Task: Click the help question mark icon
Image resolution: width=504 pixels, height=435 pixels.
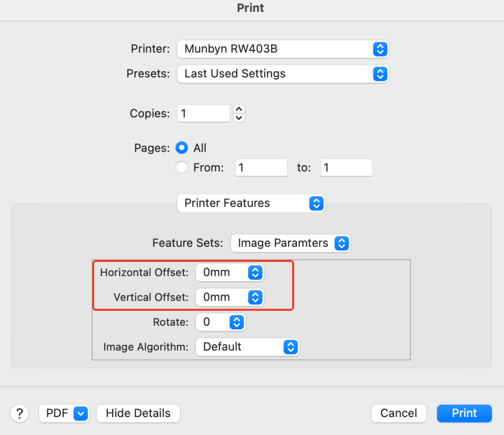Action: coord(19,413)
